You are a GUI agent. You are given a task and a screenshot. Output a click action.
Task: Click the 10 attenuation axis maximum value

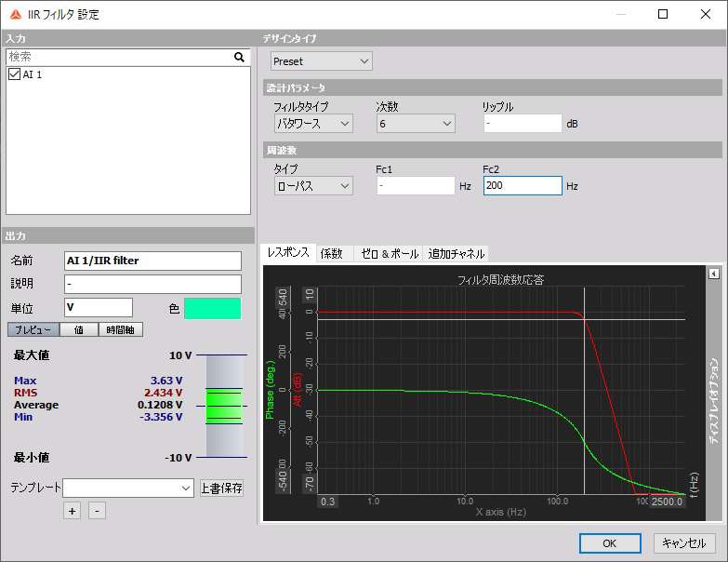pos(310,294)
